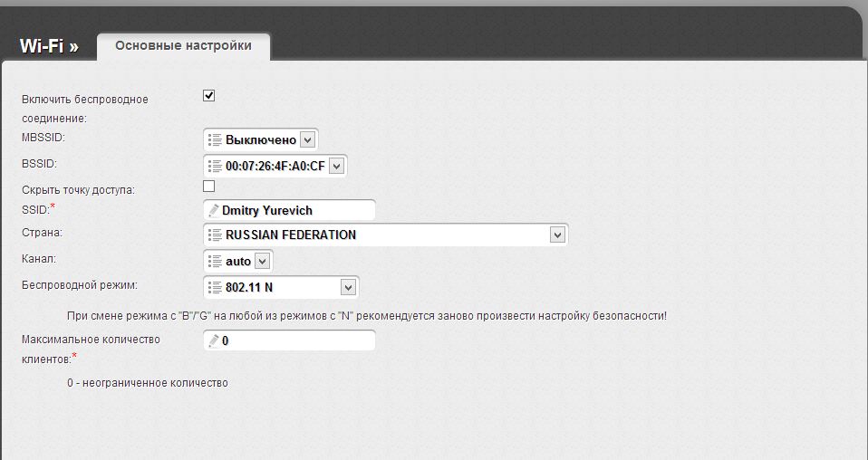Open the MBSSID dropdown arrow

[x=306, y=140]
